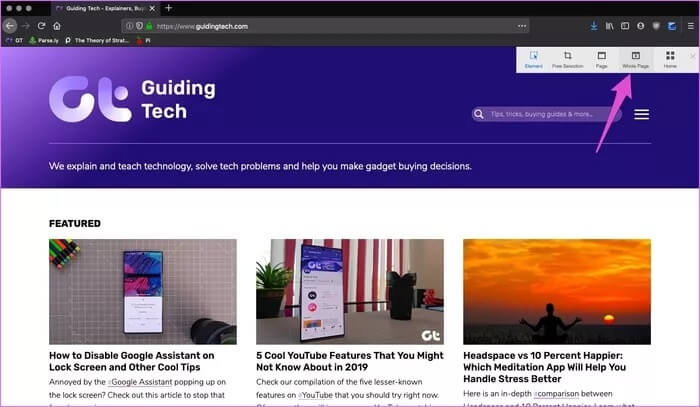Open the GT bookmark

tap(14, 40)
